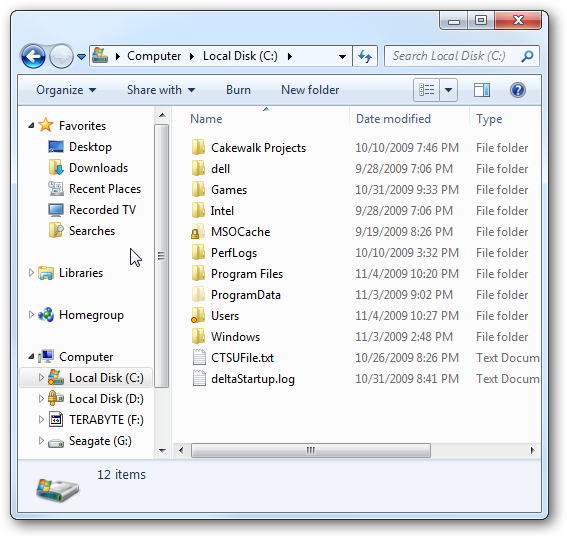Open recent pages dropdown next to Forward

[x=82, y=57]
